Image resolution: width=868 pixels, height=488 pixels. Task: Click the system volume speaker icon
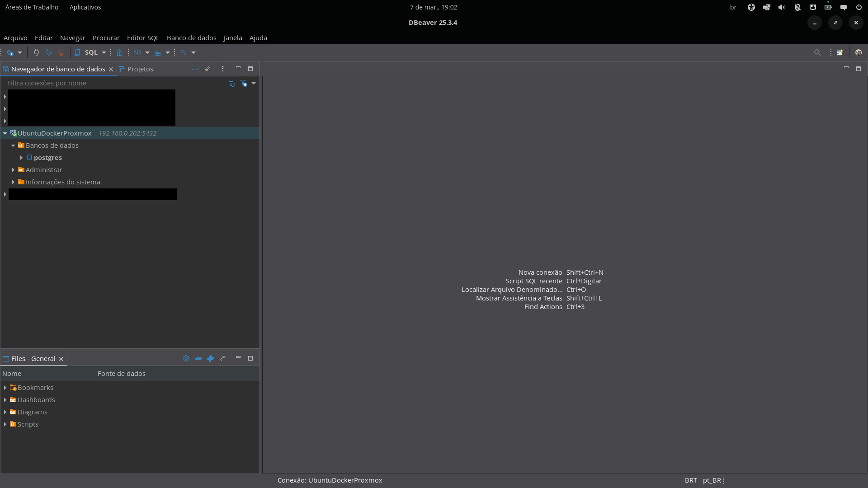[x=782, y=7]
